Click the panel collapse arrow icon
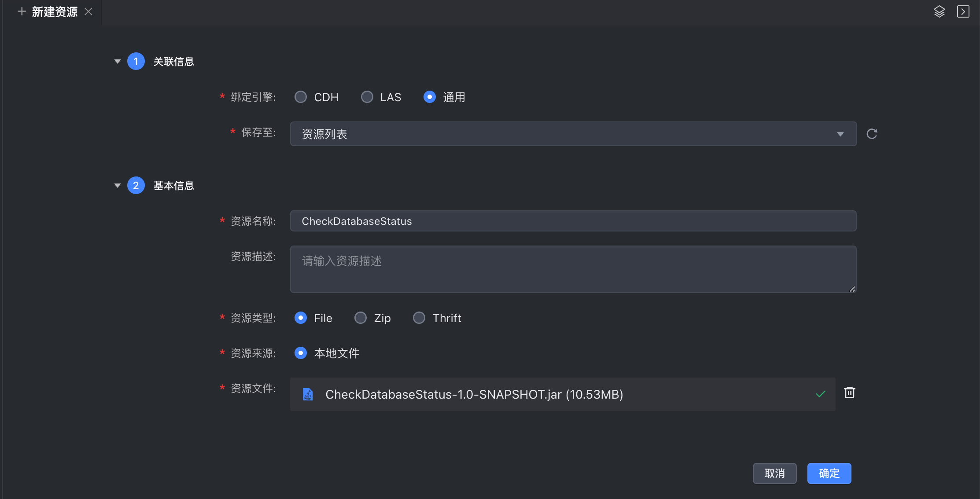This screenshot has width=980, height=499. [963, 11]
